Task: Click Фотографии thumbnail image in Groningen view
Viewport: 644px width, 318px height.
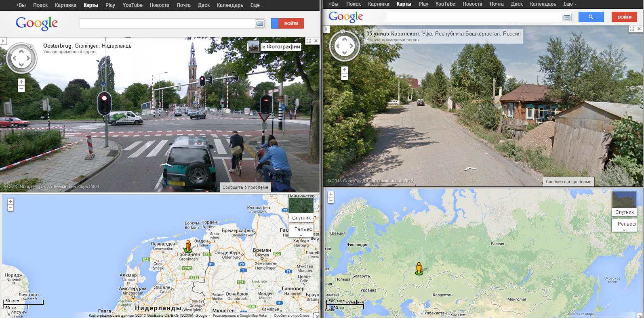Action: (x=253, y=46)
